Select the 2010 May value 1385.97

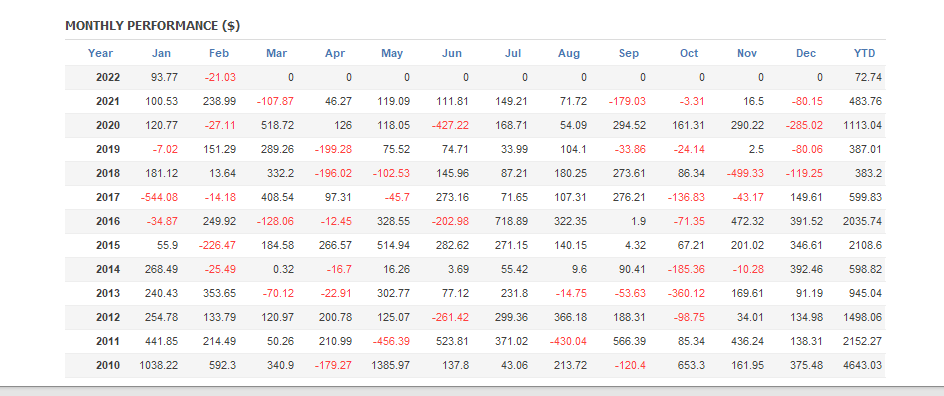pyautogui.click(x=390, y=365)
